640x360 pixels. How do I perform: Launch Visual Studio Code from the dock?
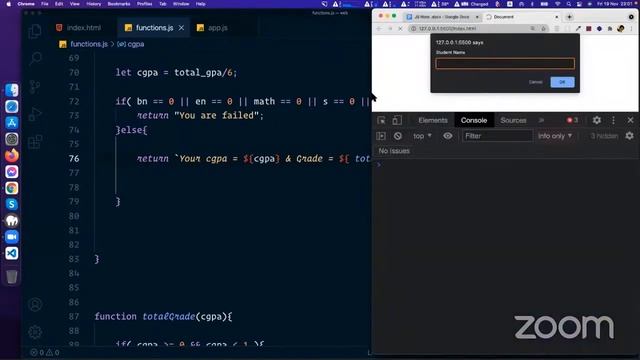pos(12,253)
